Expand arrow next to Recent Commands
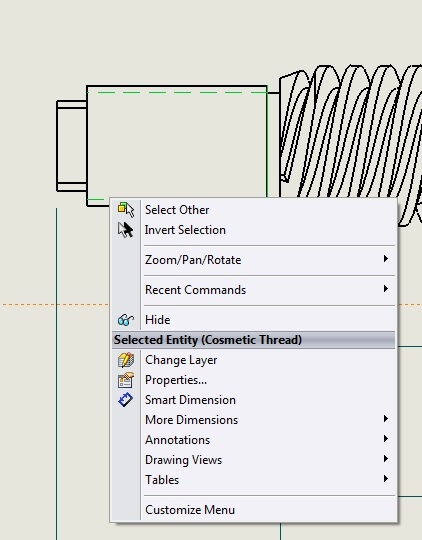The image size is (422, 540). coord(386,289)
